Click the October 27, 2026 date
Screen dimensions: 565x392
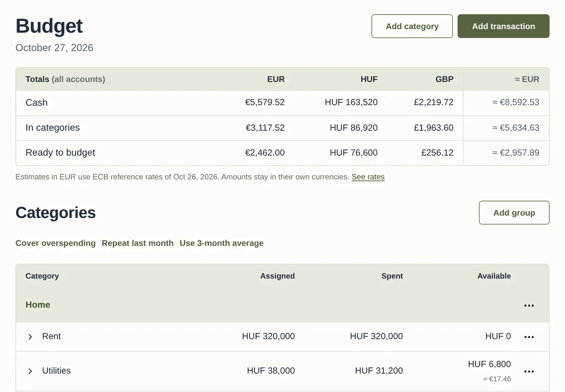[54, 48]
